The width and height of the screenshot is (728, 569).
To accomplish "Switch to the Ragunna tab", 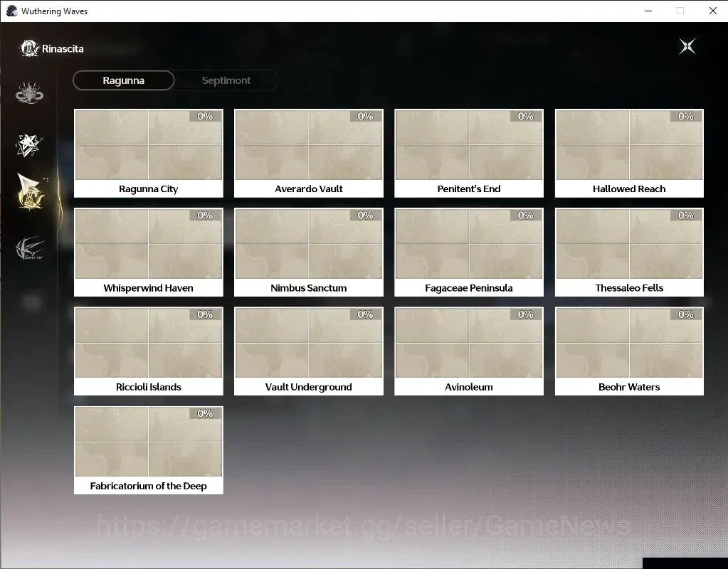I will click(124, 80).
